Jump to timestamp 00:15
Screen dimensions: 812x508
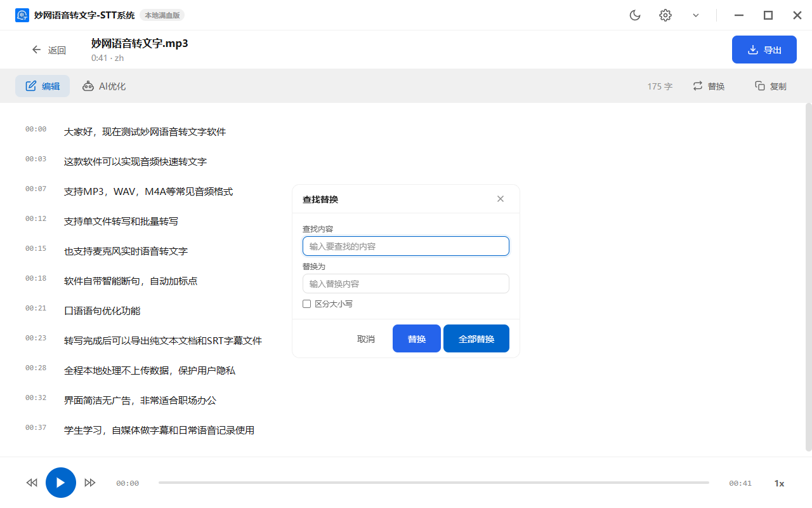coord(36,249)
